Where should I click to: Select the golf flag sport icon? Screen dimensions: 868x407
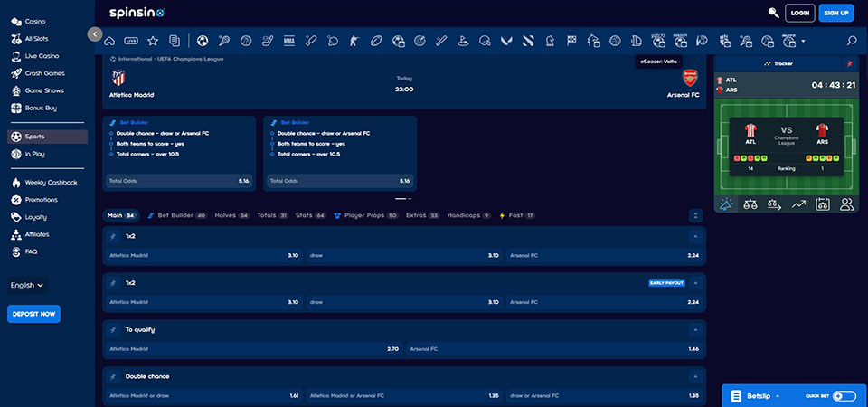pos(463,41)
